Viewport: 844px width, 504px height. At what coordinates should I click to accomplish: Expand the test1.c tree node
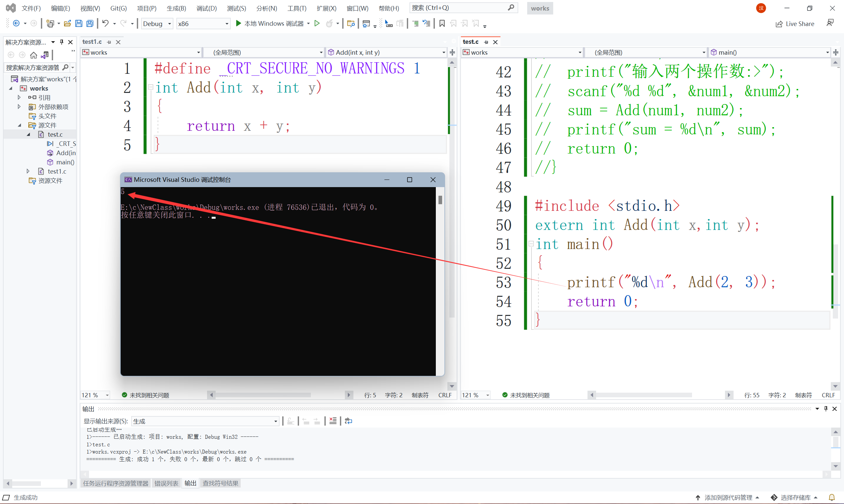[28, 171]
